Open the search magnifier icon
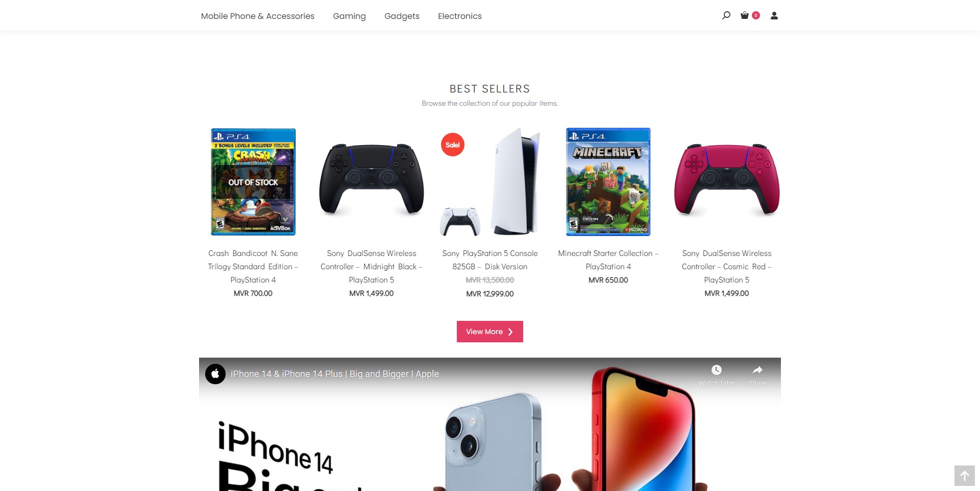The height and width of the screenshot is (491, 980). 726,15
